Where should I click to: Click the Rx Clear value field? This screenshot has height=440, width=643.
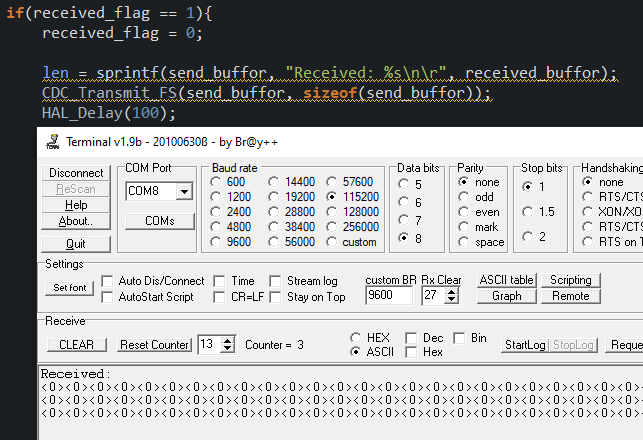tap(433, 295)
